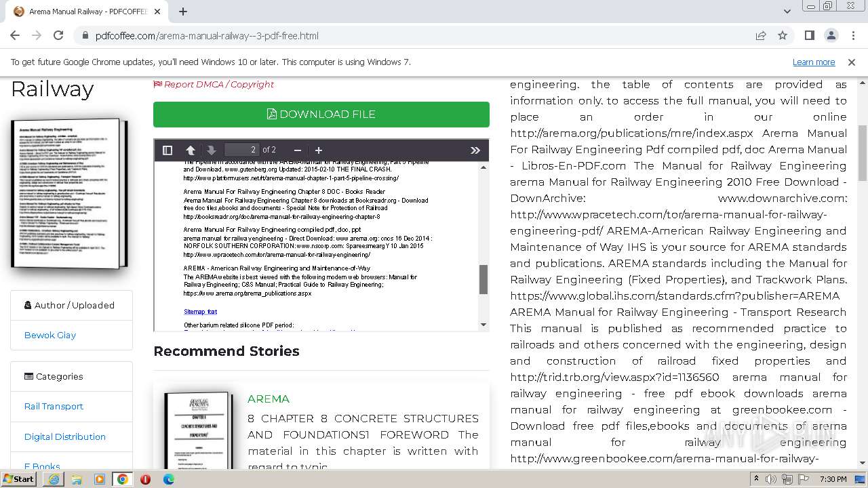Zoom out in the PDF viewer

297,150
